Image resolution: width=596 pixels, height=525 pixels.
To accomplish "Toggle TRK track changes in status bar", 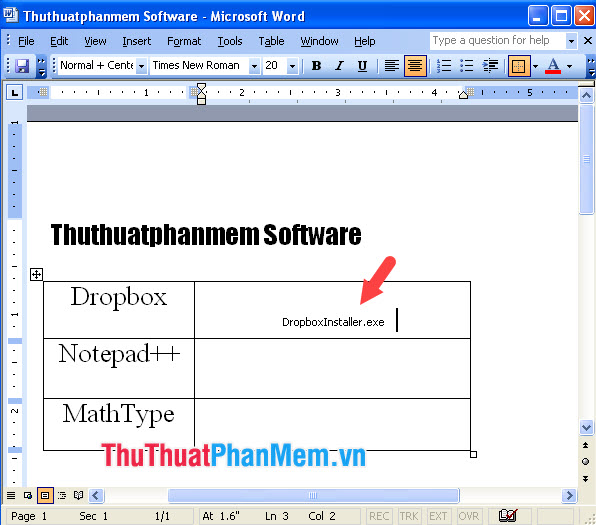I will tap(409, 516).
